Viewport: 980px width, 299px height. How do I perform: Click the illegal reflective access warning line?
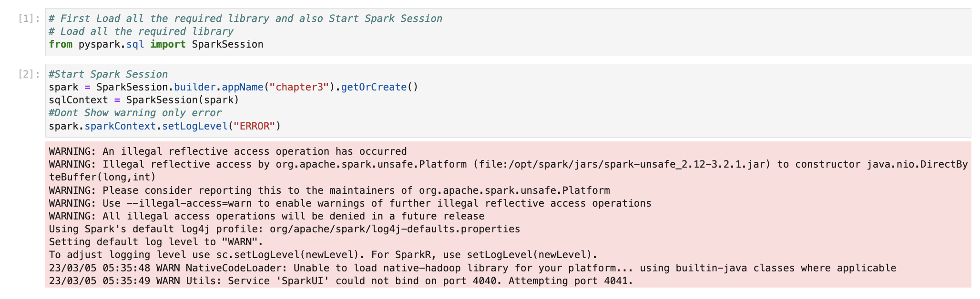point(227,151)
